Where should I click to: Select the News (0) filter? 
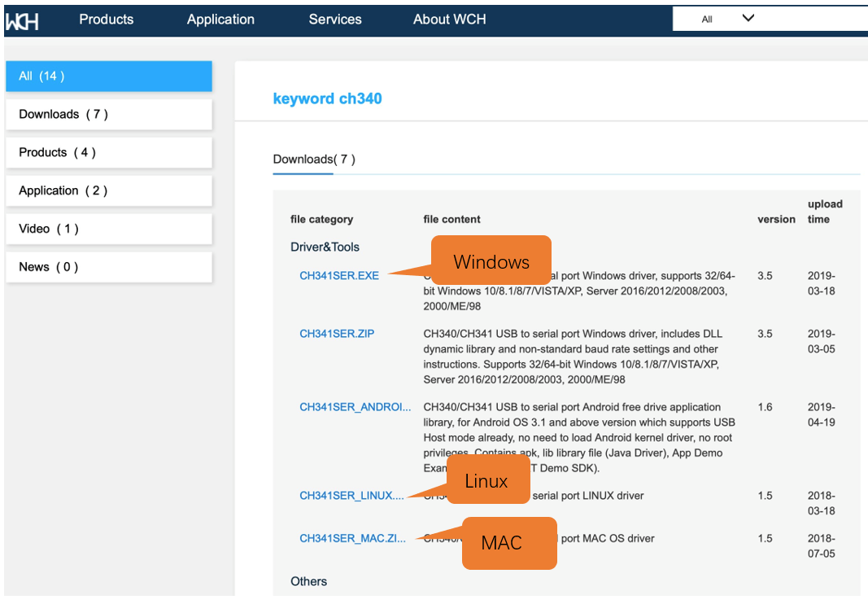click(x=109, y=267)
